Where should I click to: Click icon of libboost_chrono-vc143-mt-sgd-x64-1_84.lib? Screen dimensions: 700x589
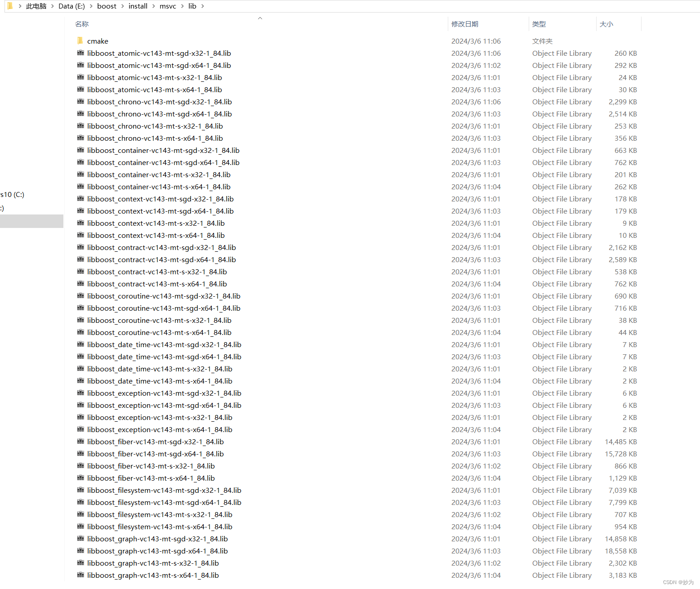80,113
